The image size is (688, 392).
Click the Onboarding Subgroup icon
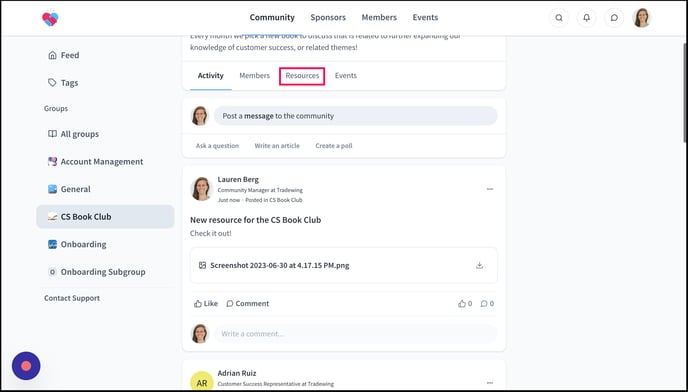click(52, 272)
